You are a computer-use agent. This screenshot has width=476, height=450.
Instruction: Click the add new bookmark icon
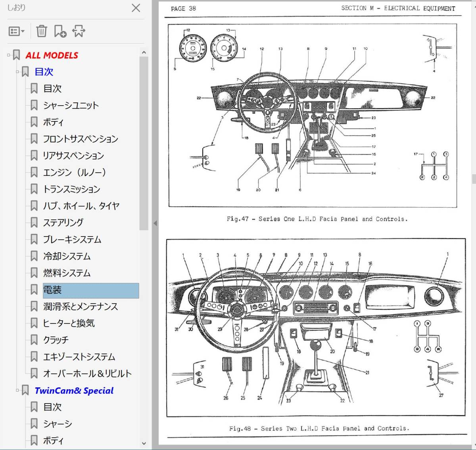pos(60,31)
